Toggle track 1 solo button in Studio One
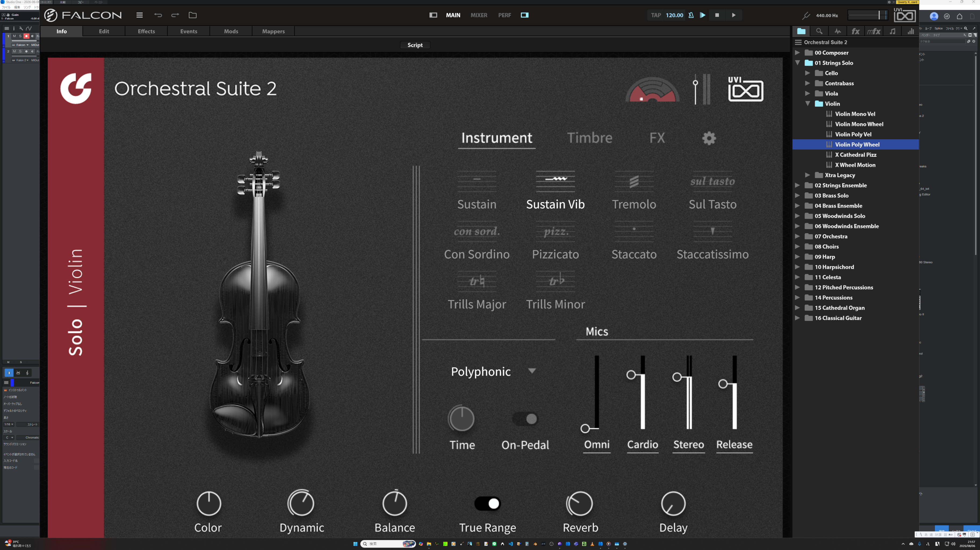980x550 pixels. pyautogui.click(x=20, y=36)
